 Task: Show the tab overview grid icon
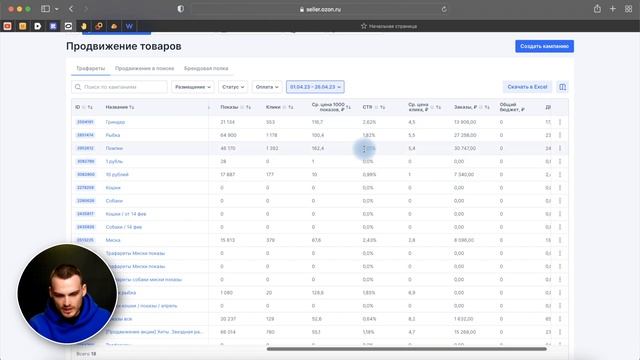click(628, 9)
